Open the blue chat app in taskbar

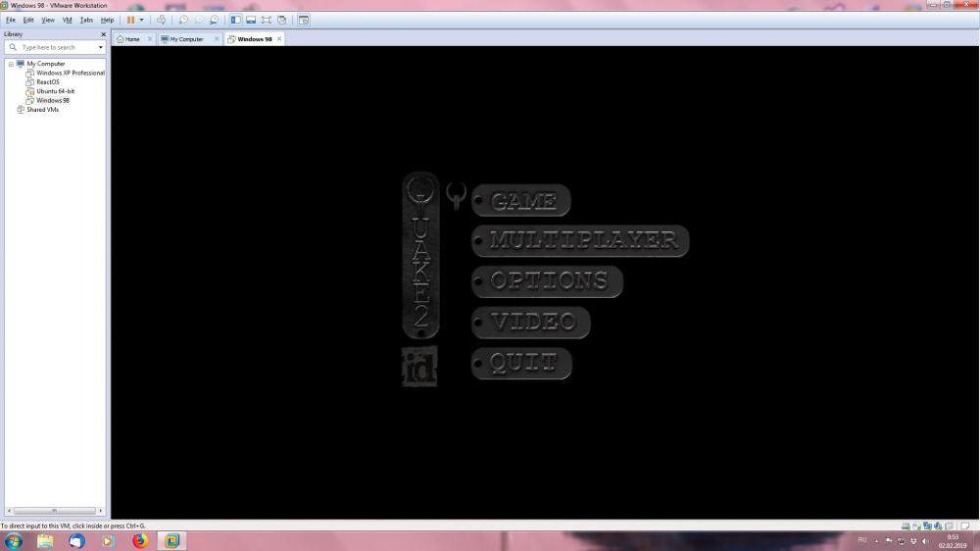point(76,541)
